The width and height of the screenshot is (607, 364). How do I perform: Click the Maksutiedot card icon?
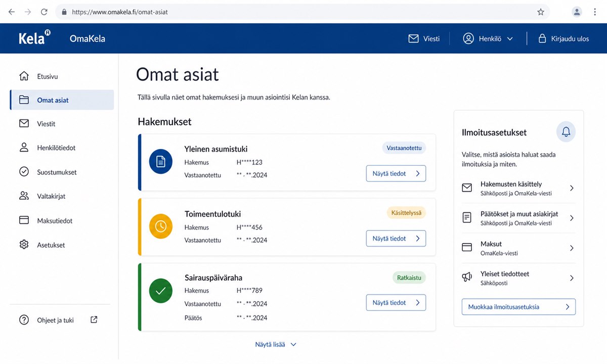(24, 220)
